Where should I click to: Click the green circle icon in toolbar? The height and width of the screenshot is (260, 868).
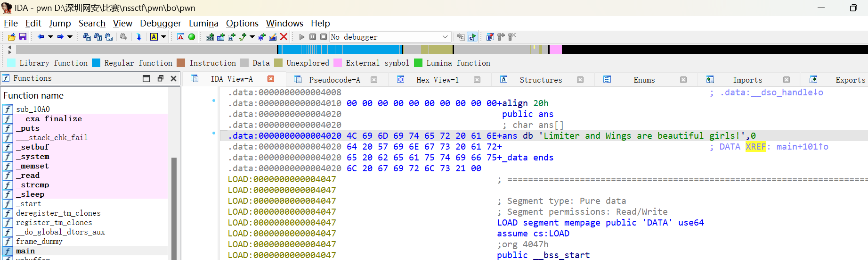[192, 37]
